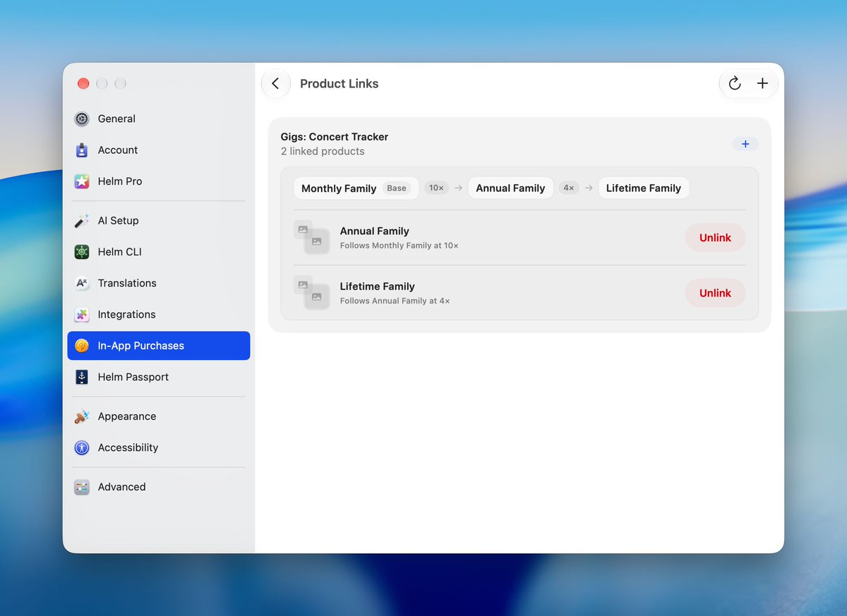The image size is (847, 616).
Task: Click the Lifetime Family row title
Action: coord(378,286)
